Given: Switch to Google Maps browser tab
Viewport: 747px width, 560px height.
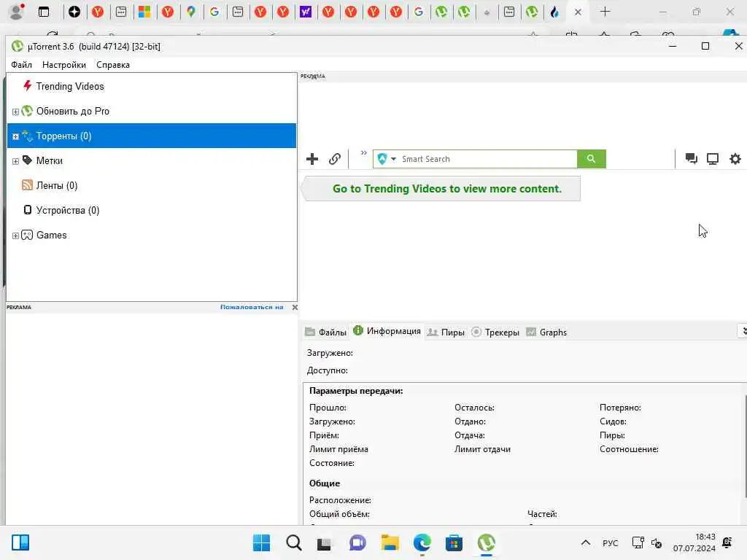Looking at the screenshot, I should (191, 12).
